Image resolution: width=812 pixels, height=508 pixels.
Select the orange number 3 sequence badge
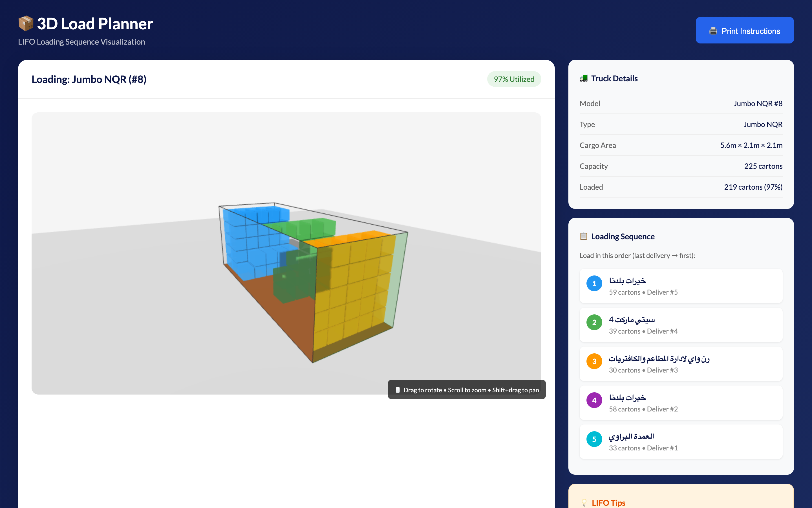point(594,361)
